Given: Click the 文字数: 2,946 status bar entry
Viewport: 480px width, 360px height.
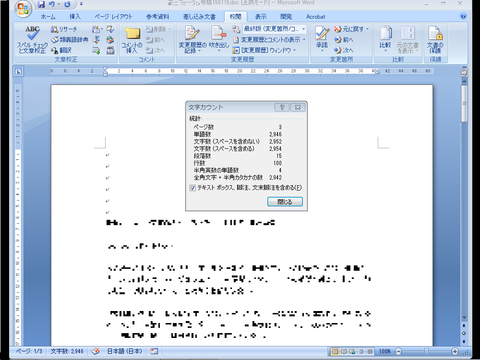Looking at the screenshot, I should tap(67, 351).
